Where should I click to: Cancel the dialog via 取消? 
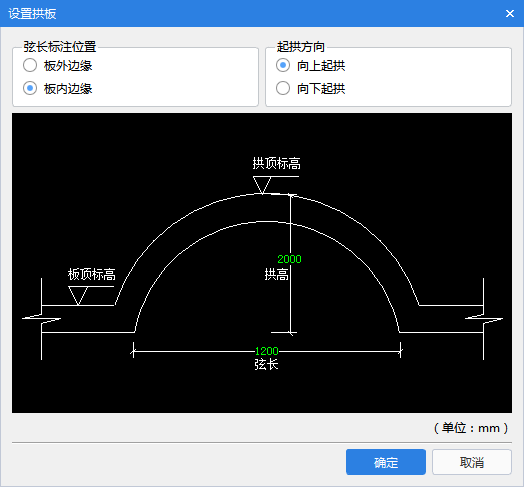(472, 462)
